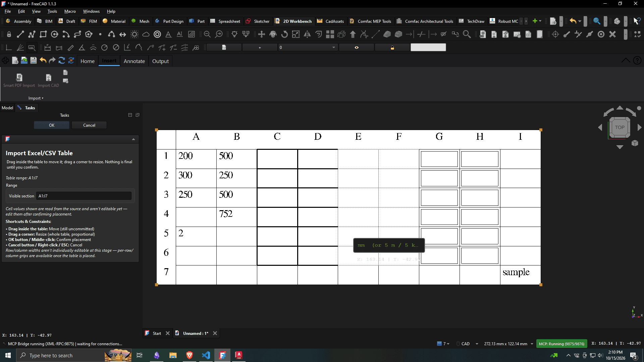
Task: Select the Circle drawing tool
Action: pos(55,34)
